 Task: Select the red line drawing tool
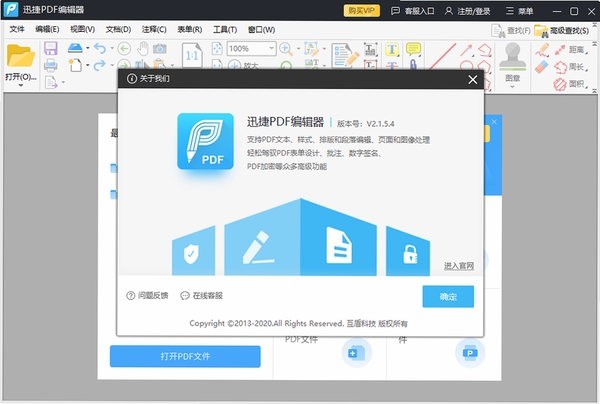point(442,56)
